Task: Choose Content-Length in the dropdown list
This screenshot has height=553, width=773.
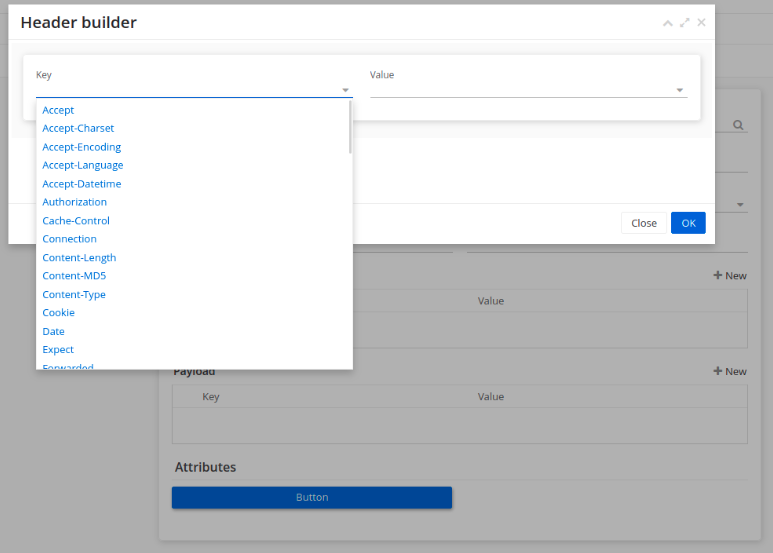Action: coord(79,258)
